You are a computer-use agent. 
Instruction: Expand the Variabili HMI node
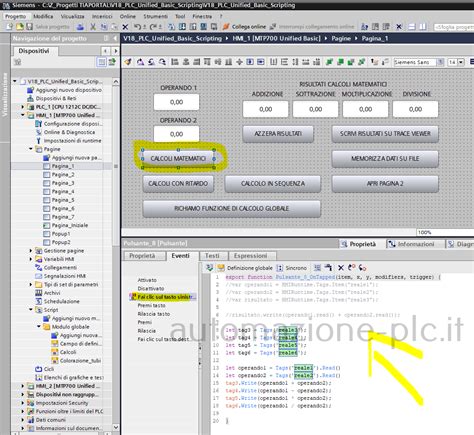31,259
